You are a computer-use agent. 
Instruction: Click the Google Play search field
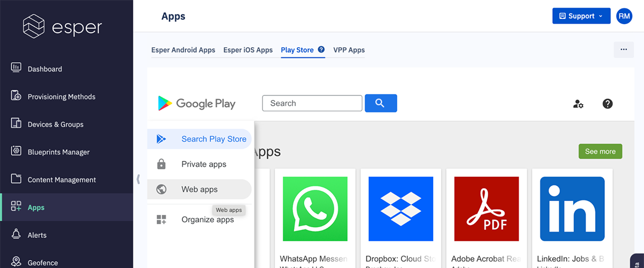pyautogui.click(x=312, y=103)
